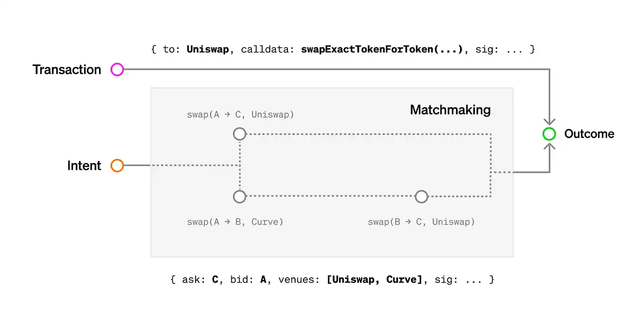Click the "swap(A → B, Curve)" label

click(235, 222)
